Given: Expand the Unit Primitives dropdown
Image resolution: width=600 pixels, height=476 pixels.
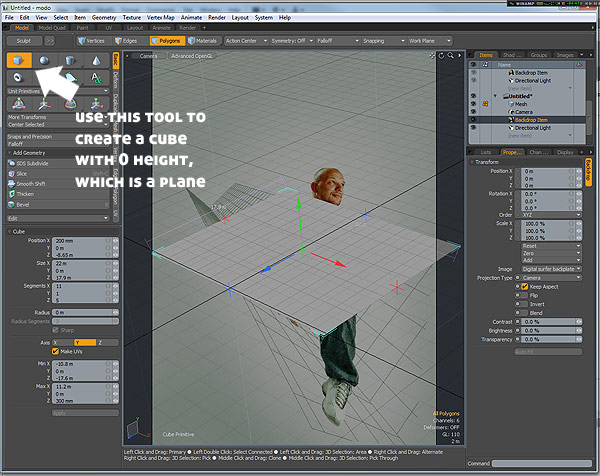Looking at the screenshot, I should [x=57, y=91].
